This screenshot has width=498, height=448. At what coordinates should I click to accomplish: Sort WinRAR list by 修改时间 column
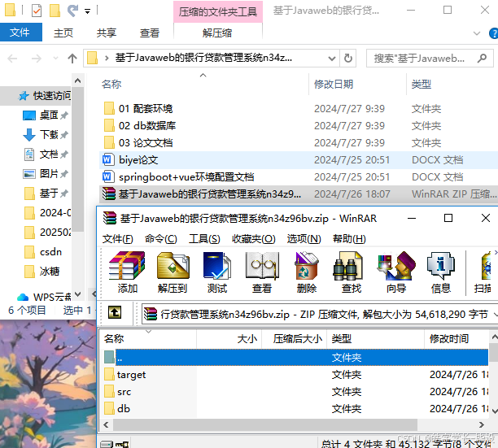[449, 339]
